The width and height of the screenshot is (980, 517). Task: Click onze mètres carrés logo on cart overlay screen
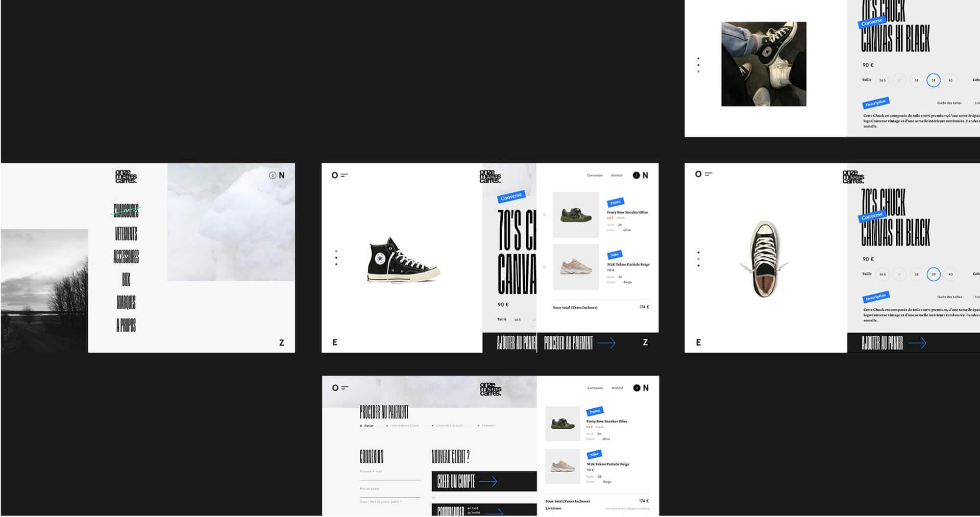pos(490,176)
